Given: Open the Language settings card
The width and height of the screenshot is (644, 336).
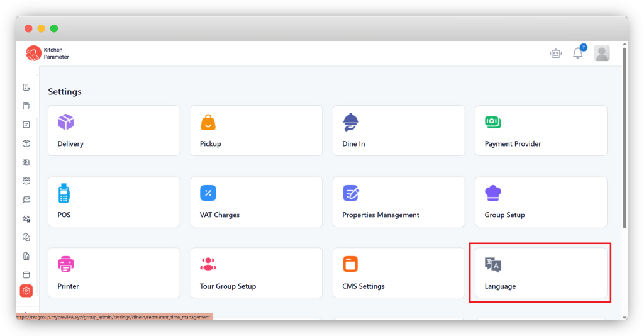Looking at the screenshot, I should [541, 272].
